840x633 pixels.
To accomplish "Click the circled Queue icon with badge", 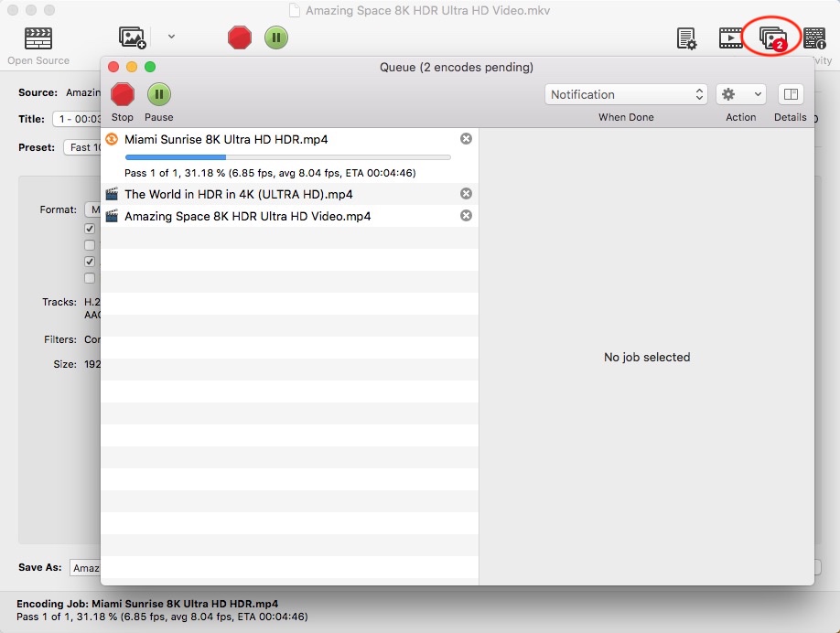I will pos(774,38).
